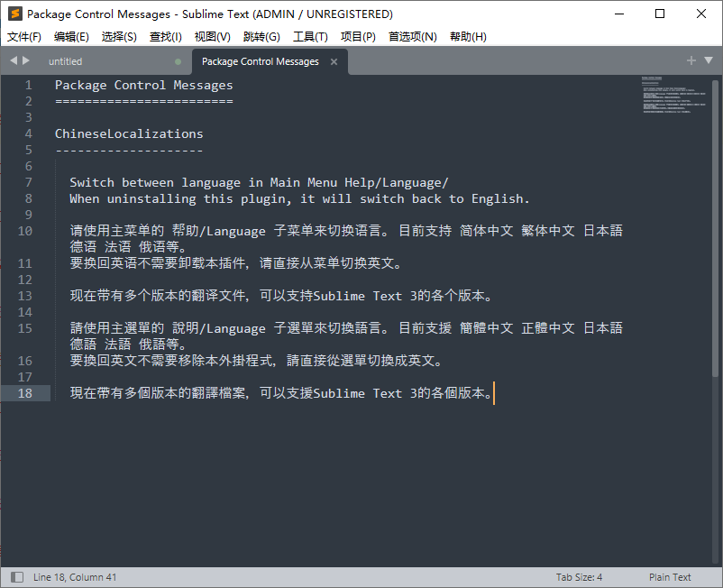
Task: Toggle the sidebar panel icon in the status bar
Action: tap(16, 576)
